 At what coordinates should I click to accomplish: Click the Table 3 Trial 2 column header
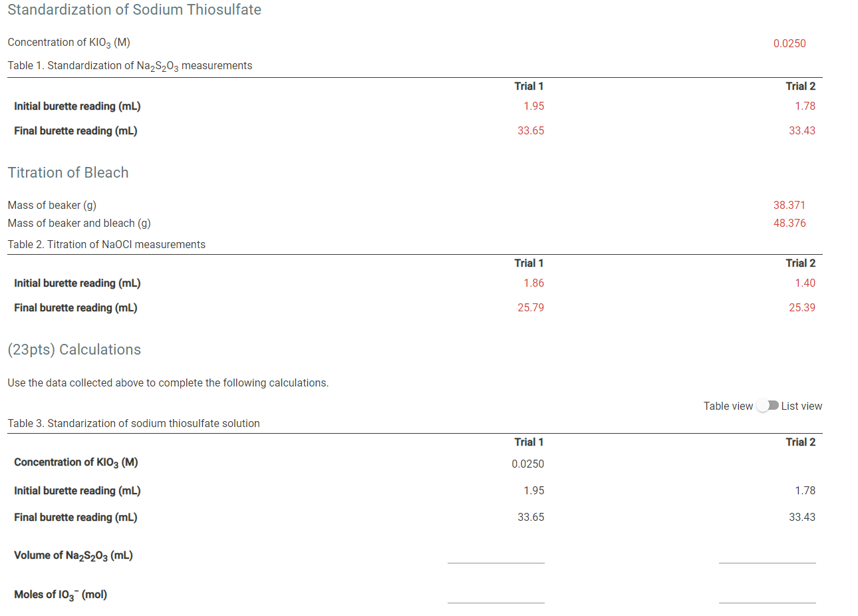click(800, 442)
